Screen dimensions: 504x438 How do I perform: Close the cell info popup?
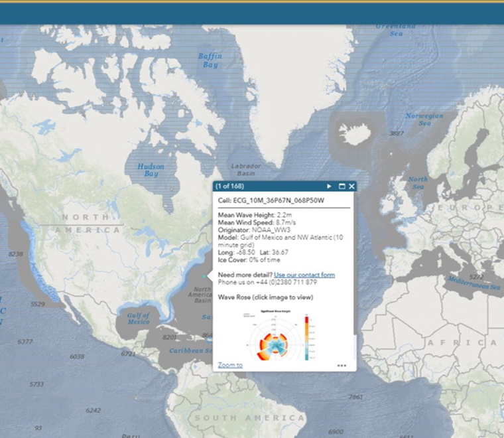coord(351,186)
